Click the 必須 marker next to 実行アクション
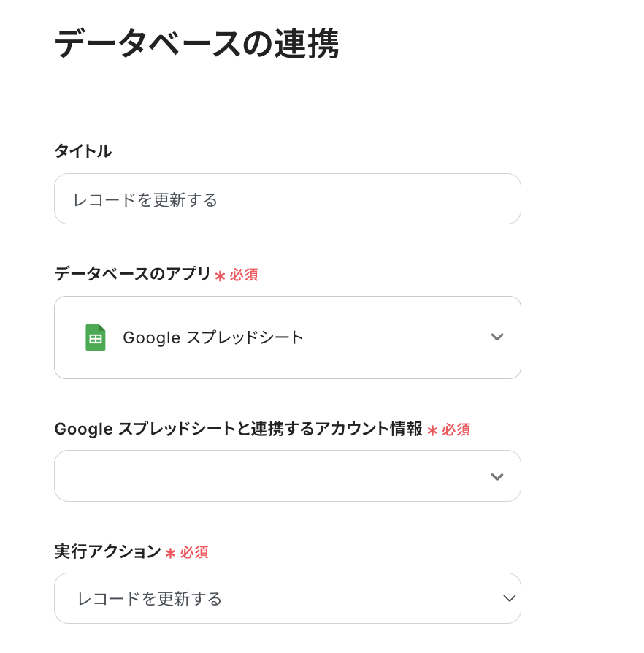 click(194, 553)
